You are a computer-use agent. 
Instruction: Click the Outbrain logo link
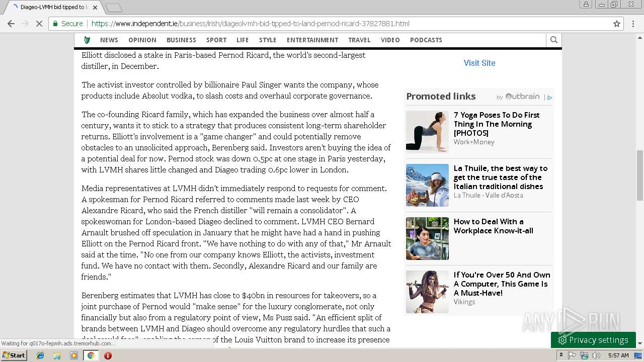[522, 97]
